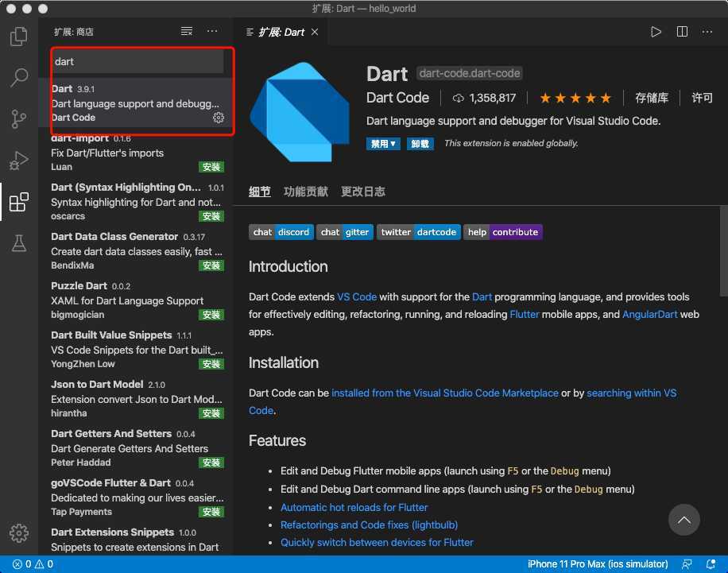
Task: Select the Dart 3.9.1 extension entry
Action: [x=137, y=103]
